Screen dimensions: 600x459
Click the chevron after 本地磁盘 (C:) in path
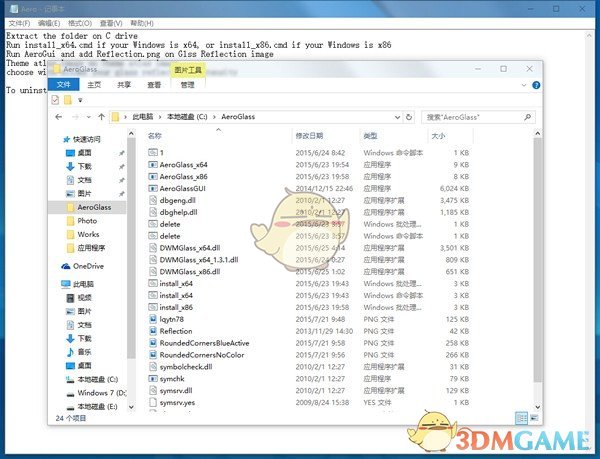coord(214,117)
